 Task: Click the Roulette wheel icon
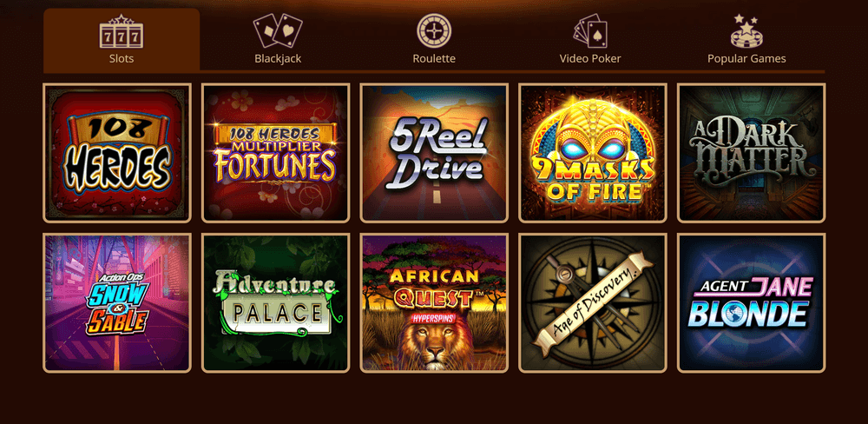pyautogui.click(x=434, y=30)
